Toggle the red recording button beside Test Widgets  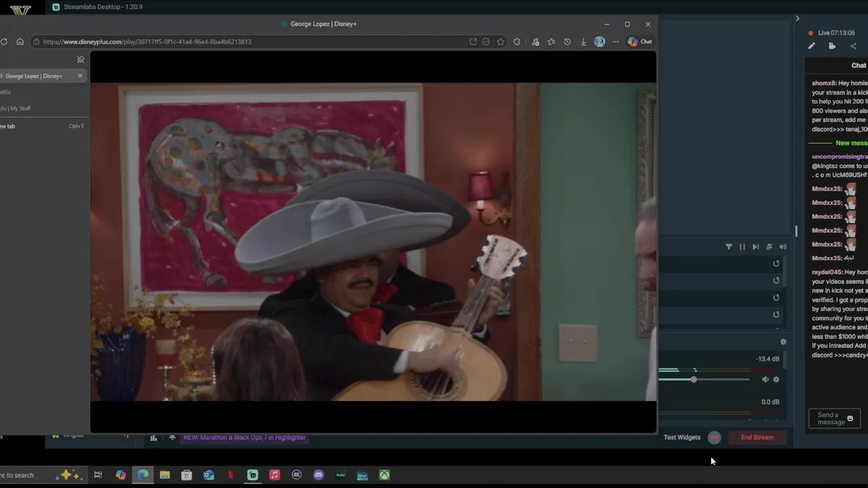(714, 437)
